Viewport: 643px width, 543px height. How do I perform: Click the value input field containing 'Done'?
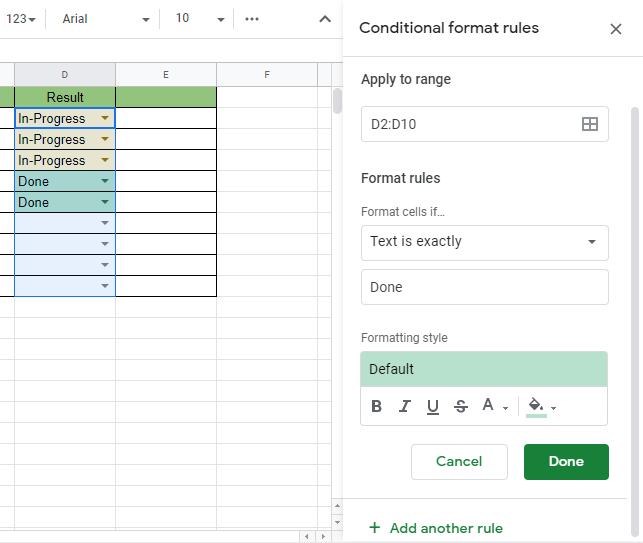[x=484, y=287]
